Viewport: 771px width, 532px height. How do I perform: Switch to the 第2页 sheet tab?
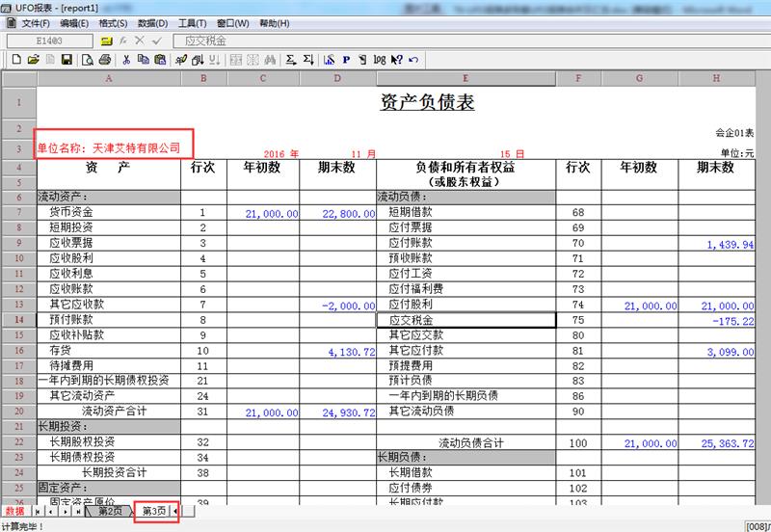[110, 512]
